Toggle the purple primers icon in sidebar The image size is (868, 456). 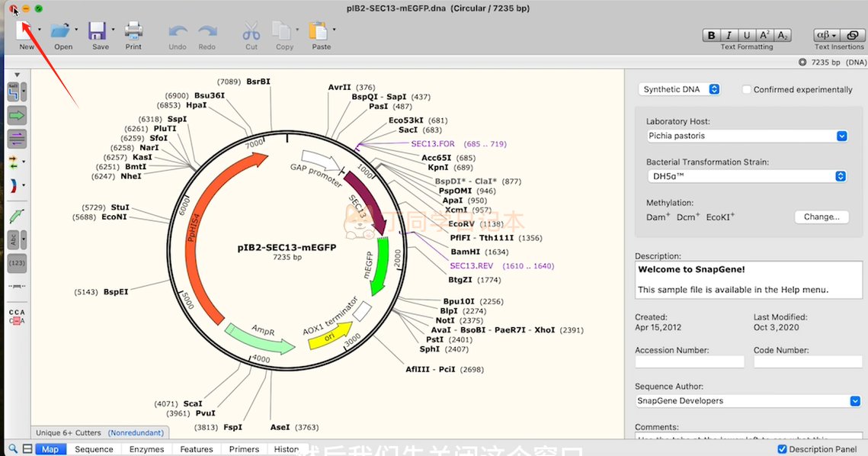tap(17, 138)
